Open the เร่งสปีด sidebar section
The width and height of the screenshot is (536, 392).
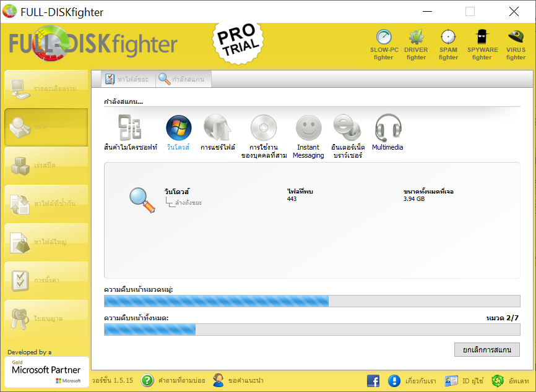[46, 165]
